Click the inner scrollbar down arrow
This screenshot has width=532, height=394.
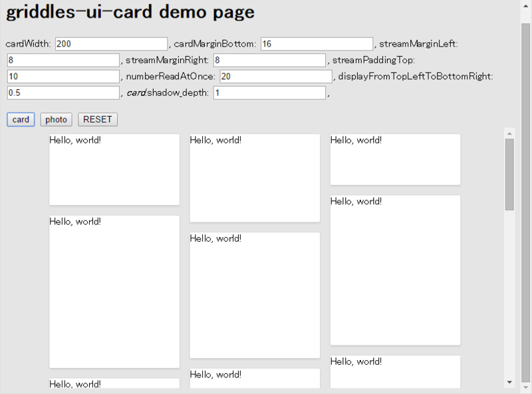click(x=509, y=383)
